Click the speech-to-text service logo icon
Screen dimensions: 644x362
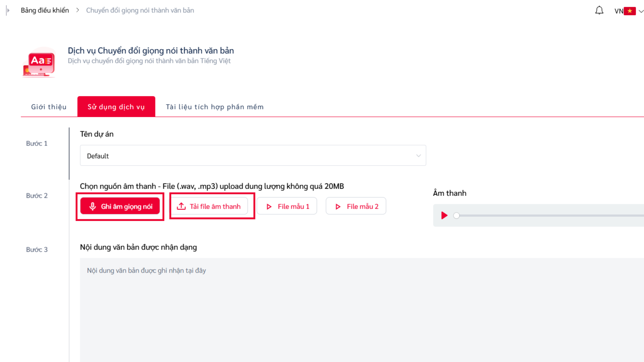coord(39,62)
